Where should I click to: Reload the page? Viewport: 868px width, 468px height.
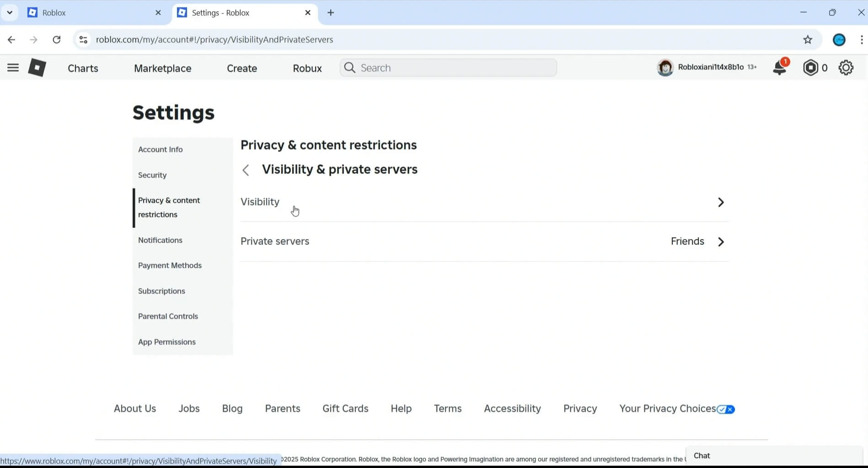click(56, 40)
